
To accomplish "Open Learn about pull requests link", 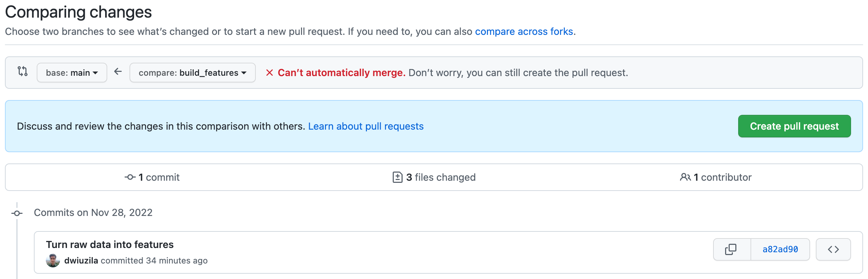I will (366, 126).
